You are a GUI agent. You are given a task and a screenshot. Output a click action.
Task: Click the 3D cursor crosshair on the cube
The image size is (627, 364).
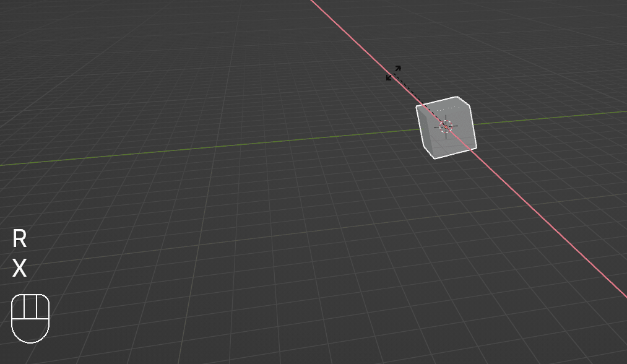[446, 126]
